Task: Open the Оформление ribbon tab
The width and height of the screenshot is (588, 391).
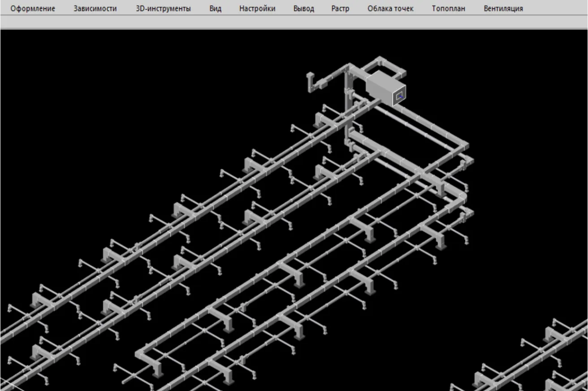Action: click(x=33, y=9)
